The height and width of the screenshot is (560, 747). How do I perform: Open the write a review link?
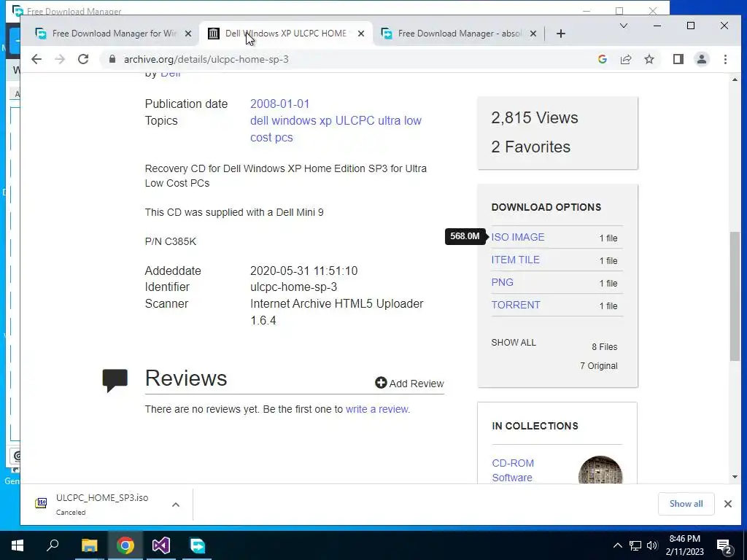point(376,409)
